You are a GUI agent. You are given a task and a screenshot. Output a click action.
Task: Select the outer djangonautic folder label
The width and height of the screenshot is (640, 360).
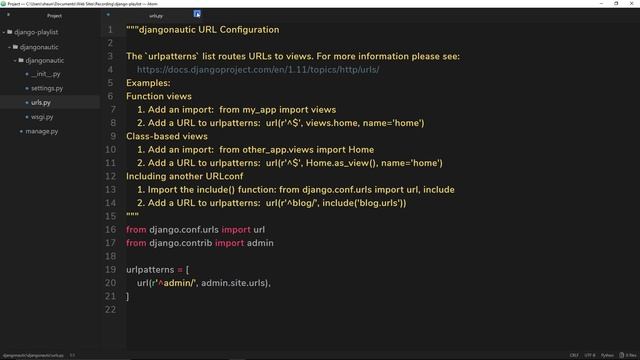pos(39,47)
